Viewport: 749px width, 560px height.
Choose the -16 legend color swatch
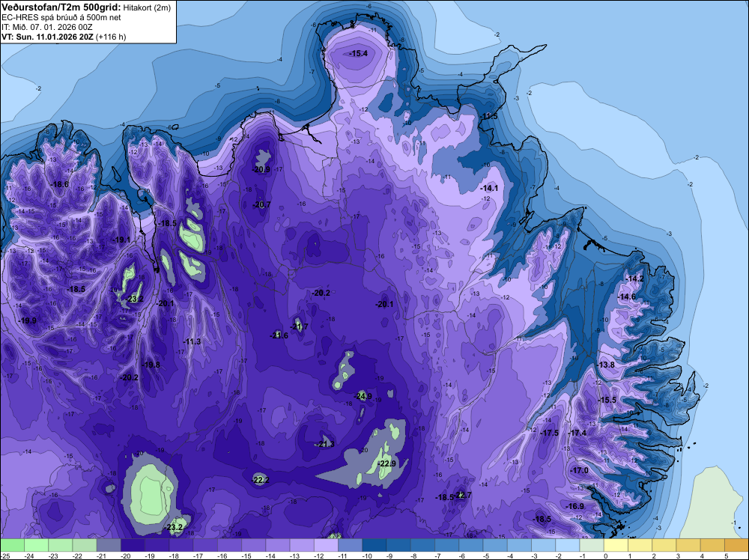229,545
